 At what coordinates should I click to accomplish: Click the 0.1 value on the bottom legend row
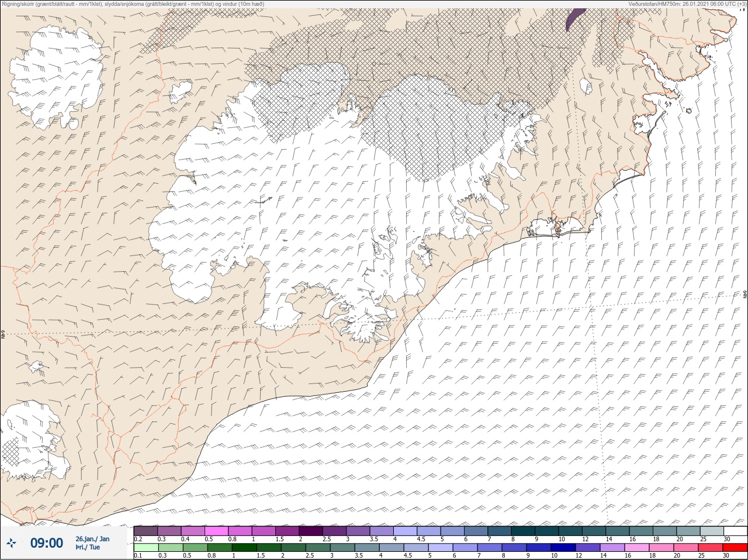138,556
